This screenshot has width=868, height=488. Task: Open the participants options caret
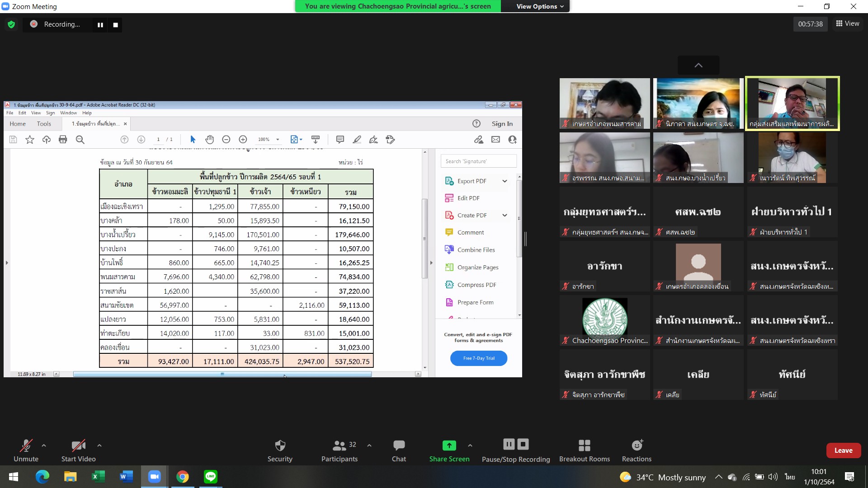point(369,446)
